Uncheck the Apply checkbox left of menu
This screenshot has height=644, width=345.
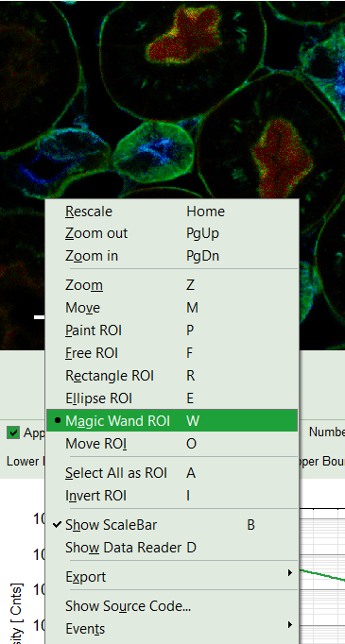13,432
